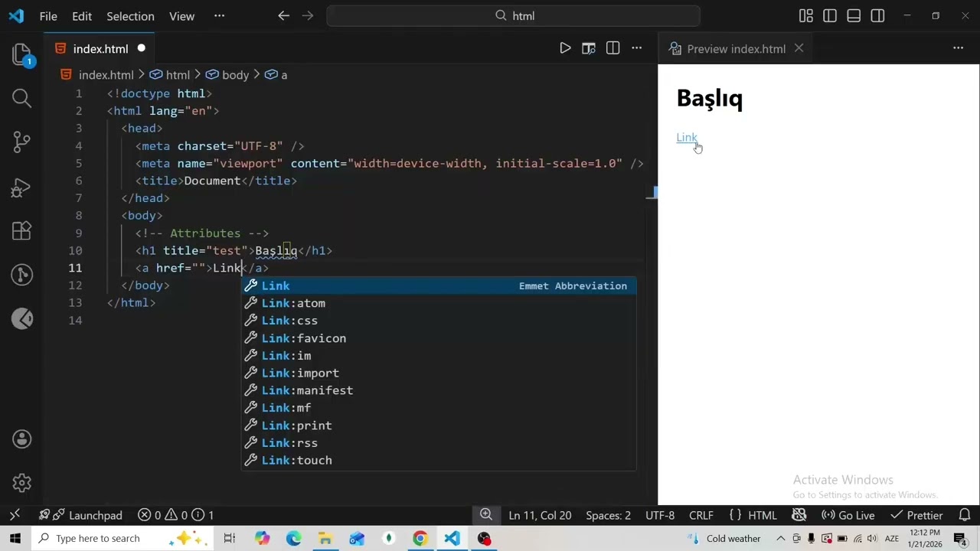980x551 pixels.
Task: Open preview to the side icon
Action: 589,48
